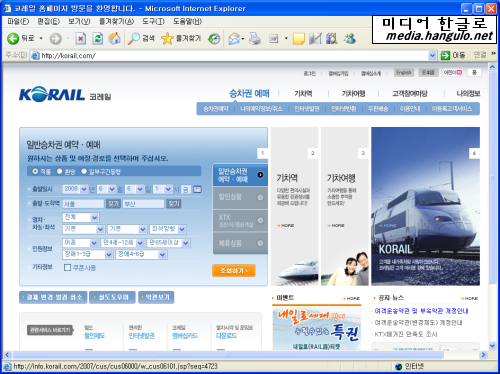This screenshot has width=500, height=374.
Task: Open the 보기(V) menu
Action: pos(79,21)
